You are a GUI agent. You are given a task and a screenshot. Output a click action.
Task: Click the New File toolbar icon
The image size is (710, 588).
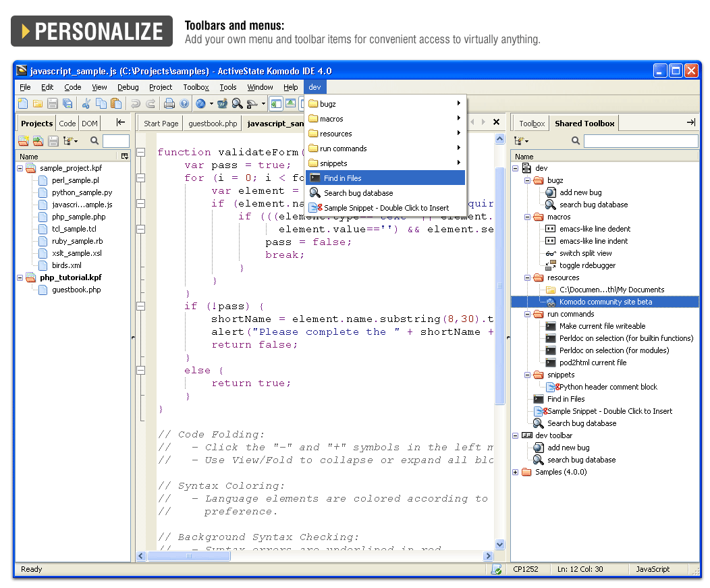click(x=23, y=104)
